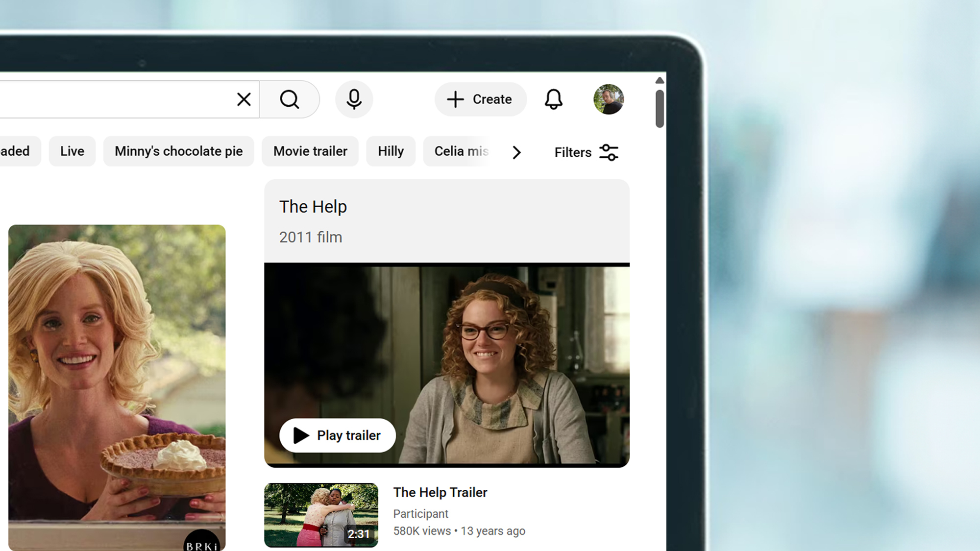Enable the Movie trailer filter chip
This screenshot has width=980, height=551.
[x=310, y=151]
